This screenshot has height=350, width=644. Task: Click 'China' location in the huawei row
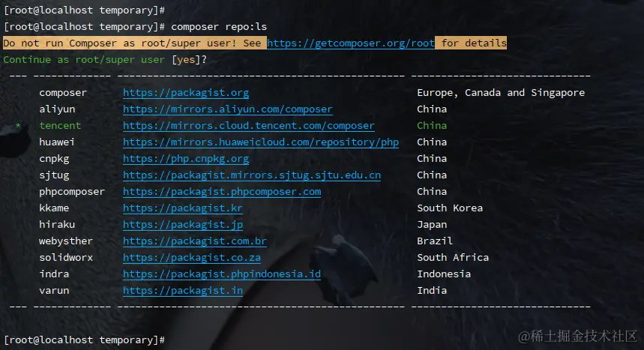pyautogui.click(x=432, y=142)
